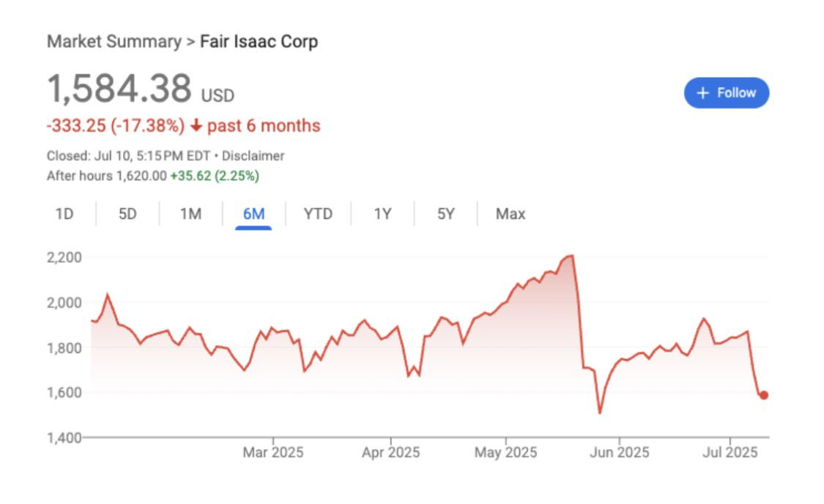Open the Disclaimer link

253,156
